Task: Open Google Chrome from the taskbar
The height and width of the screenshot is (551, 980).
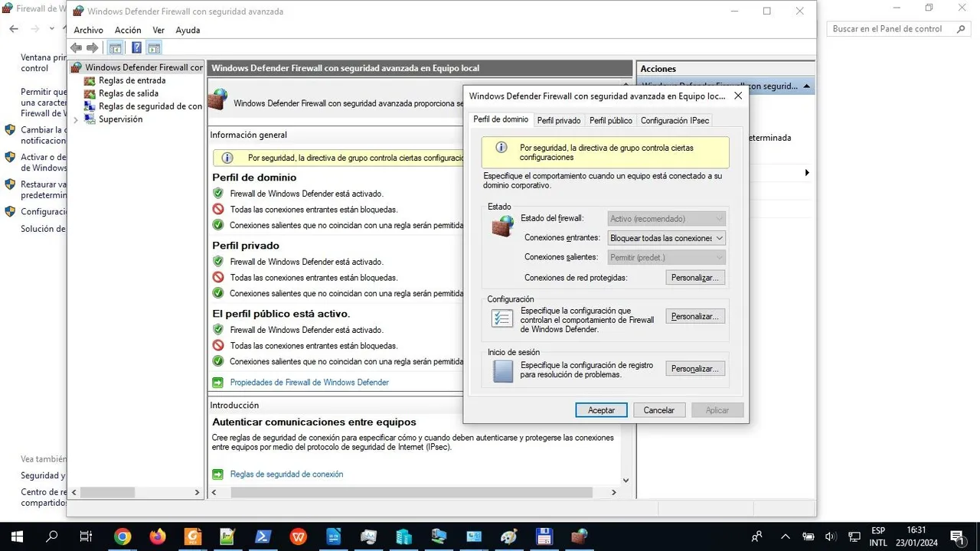Action: pyautogui.click(x=122, y=536)
